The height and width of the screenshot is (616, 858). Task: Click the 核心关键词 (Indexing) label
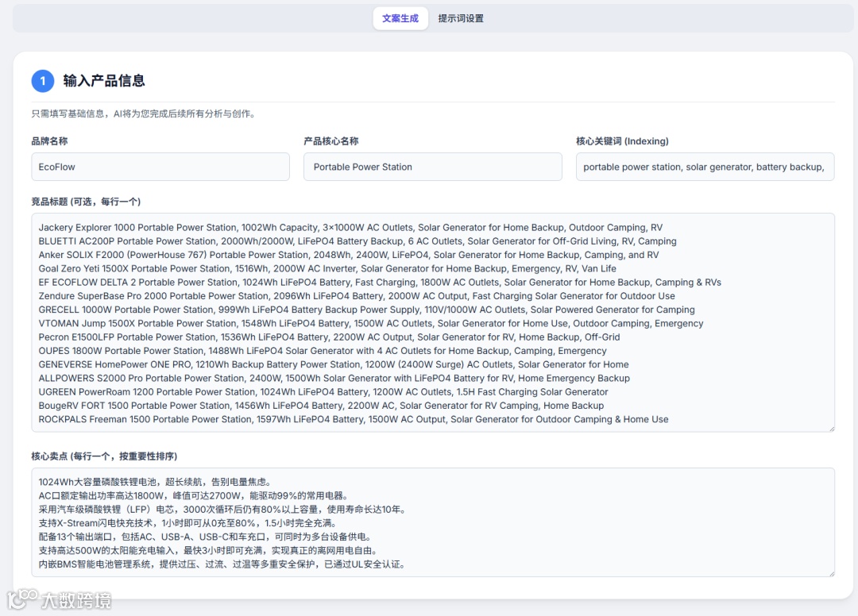[622, 141]
